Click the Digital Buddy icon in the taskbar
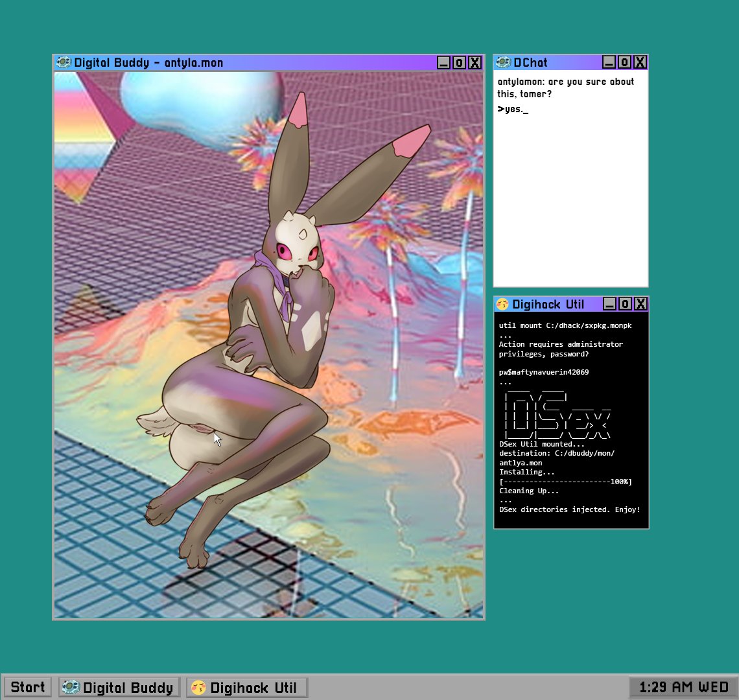The image size is (739, 700). tap(71, 688)
